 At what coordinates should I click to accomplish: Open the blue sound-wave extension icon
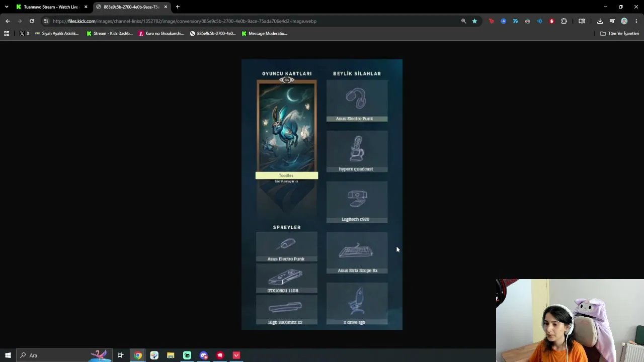pos(540,21)
